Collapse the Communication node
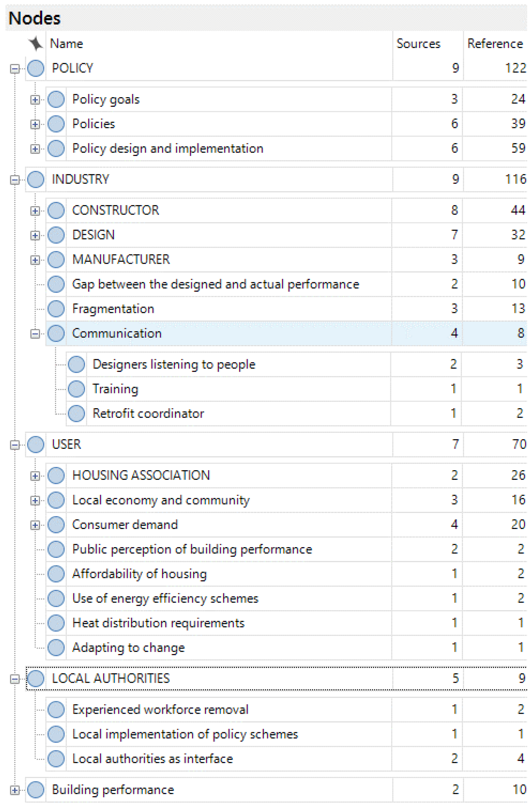532x808 pixels. [35, 334]
